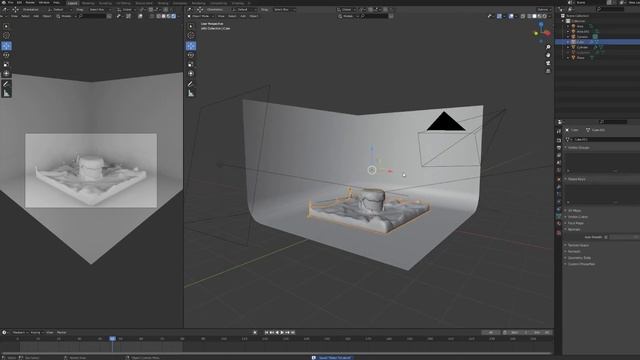Select the Rotate tool in right viewport toolbar
This screenshot has height=360, width=640.
pos(191,55)
